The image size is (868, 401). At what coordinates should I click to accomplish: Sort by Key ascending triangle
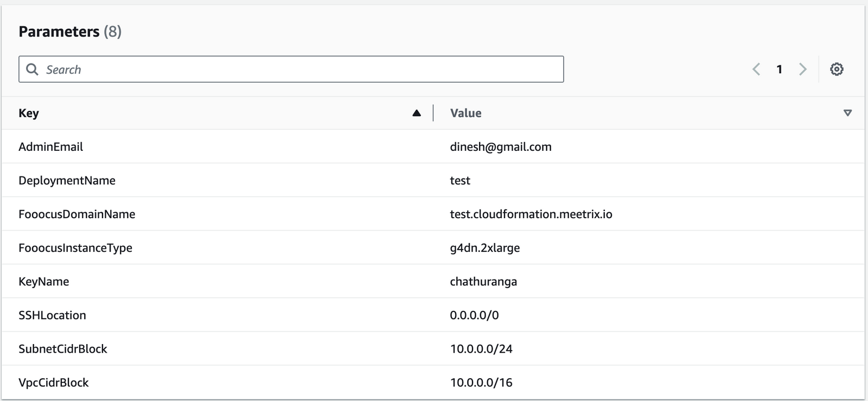417,113
